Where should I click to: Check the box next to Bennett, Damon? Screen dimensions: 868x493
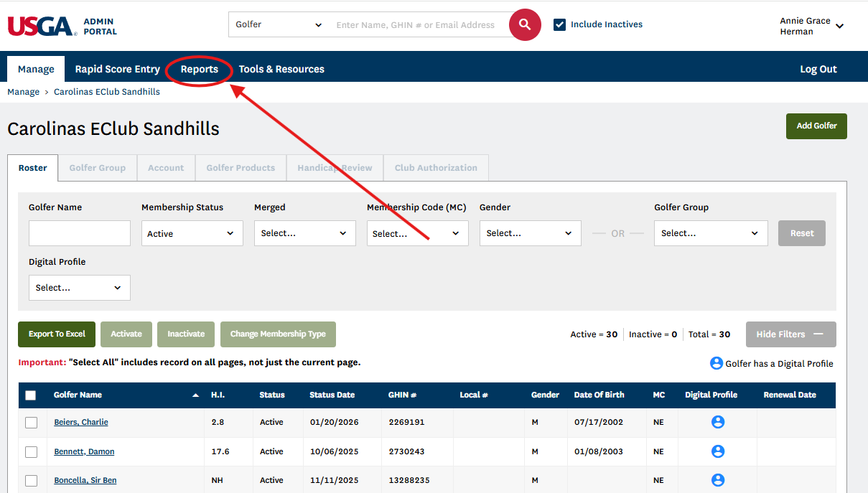click(x=31, y=452)
